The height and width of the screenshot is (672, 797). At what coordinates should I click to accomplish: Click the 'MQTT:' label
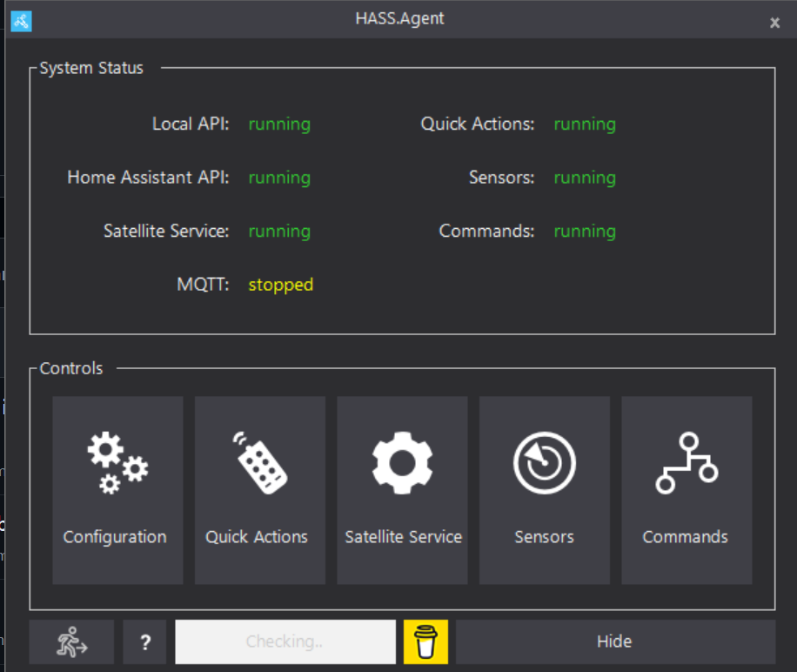[203, 284]
